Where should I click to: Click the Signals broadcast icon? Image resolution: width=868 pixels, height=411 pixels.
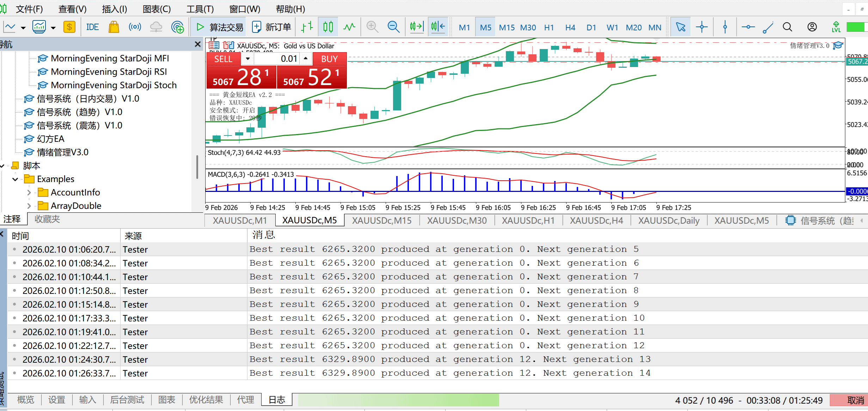pyautogui.click(x=135, y=27)
